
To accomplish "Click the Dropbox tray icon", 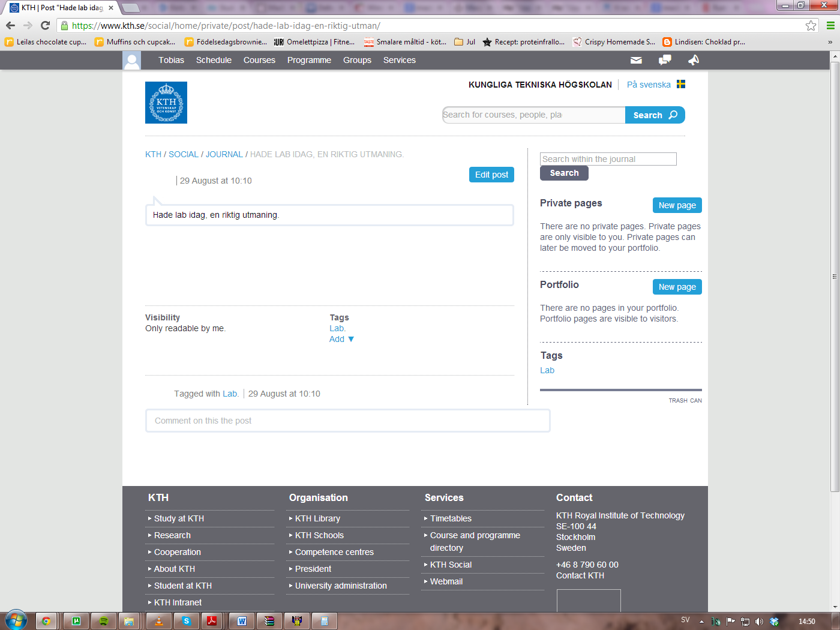I will [x=774, y=622].
